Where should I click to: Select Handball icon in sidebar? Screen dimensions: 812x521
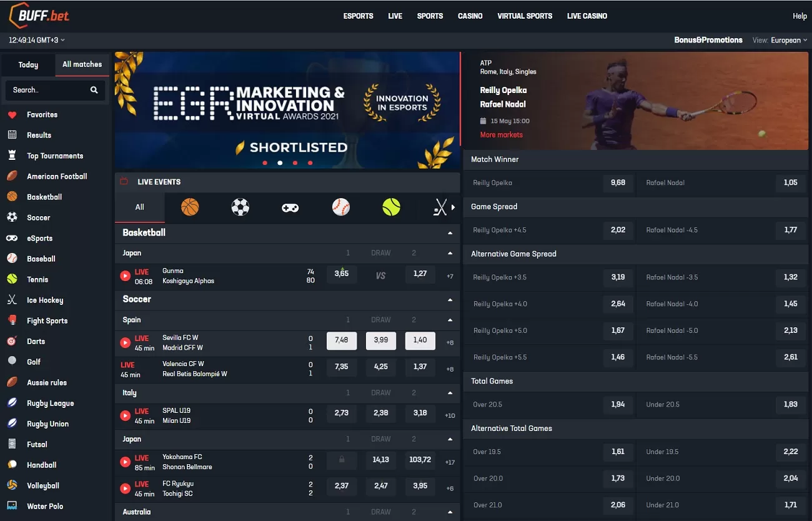coord(12,465)
